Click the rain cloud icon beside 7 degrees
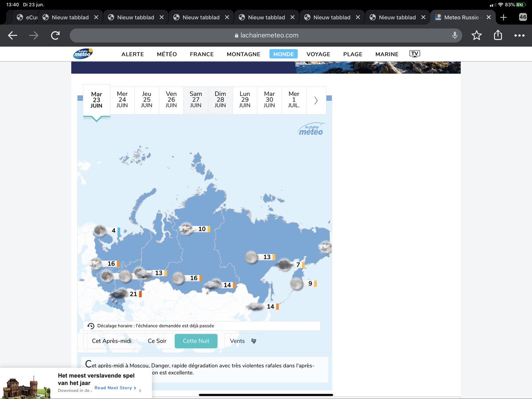 (x=284, y=265)
